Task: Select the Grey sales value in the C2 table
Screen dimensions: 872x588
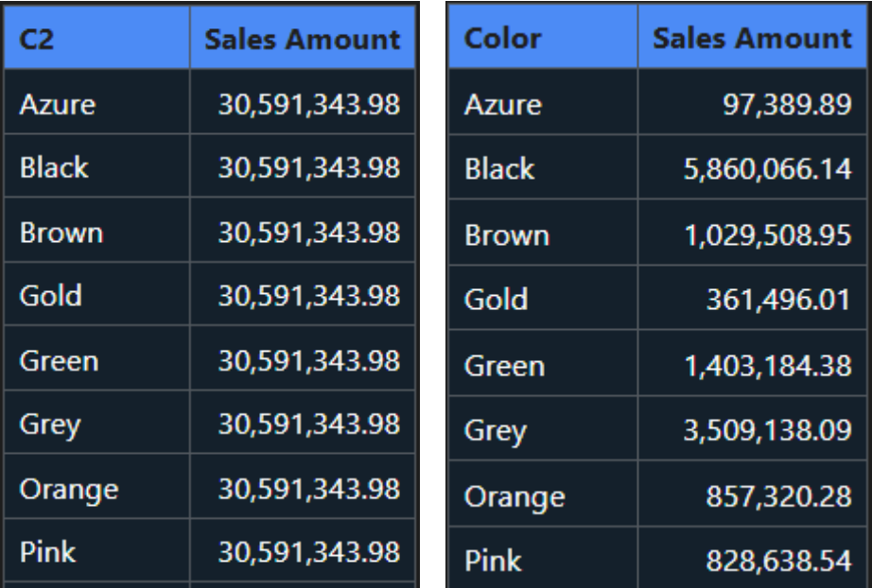Action: tap(308, 424)
